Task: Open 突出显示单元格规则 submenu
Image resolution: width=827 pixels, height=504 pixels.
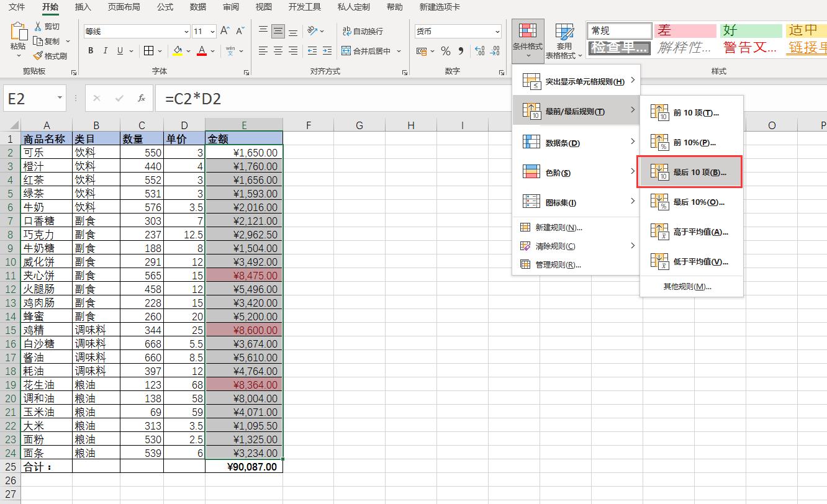Action: pyautogui.click(x=576, y=81)
